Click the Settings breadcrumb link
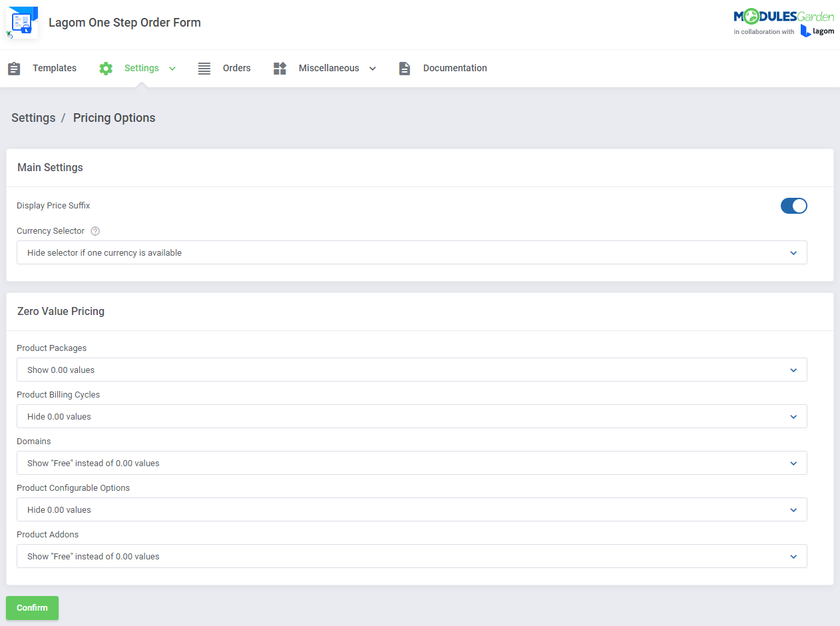Image resolution: width=840 pixels, height=626 pixels. coord(33,117)
